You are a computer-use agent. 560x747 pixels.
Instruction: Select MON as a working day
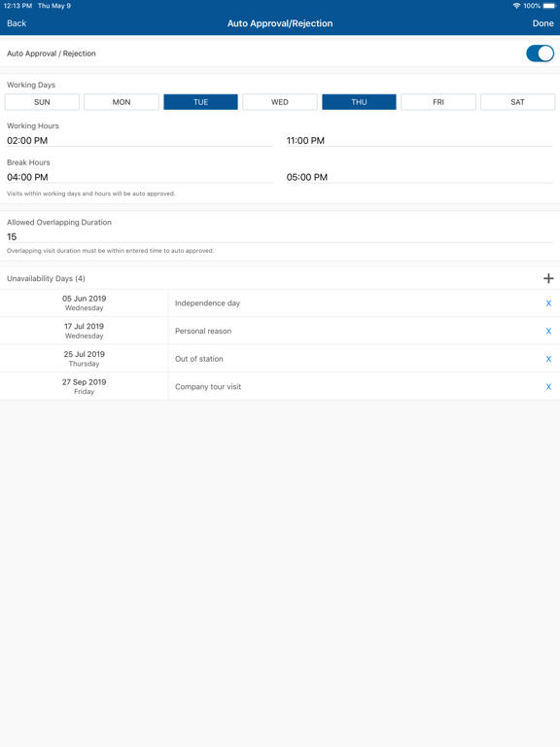pos(122,102)
